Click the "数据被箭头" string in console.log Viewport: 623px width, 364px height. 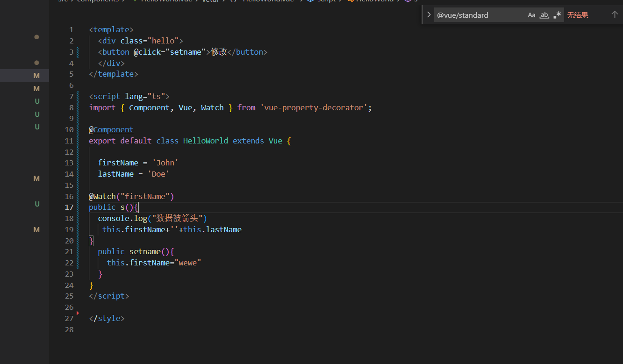(x=177, y=218)
